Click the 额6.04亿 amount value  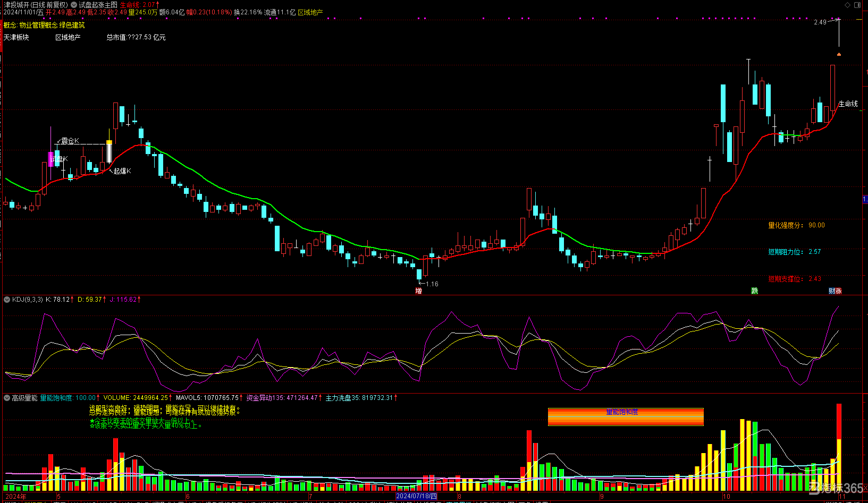tap(172, 12)
